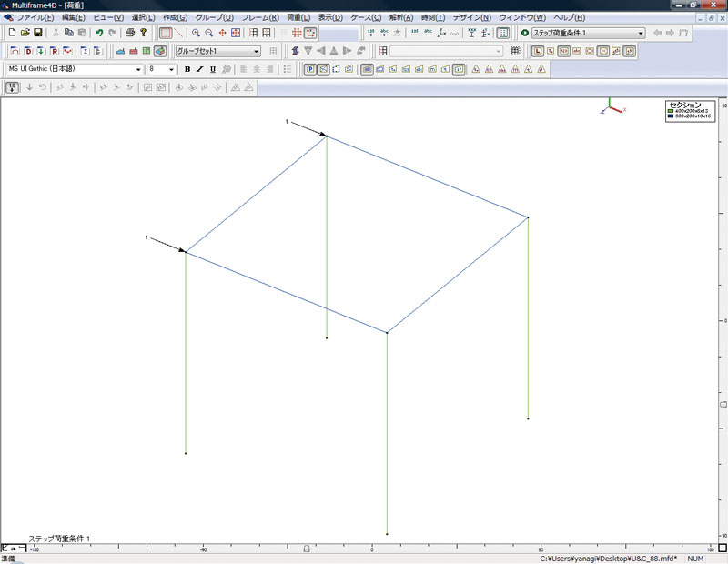This screenshot has width=728, height=564.
Task: Zoom in with the magnifier plus icon
Action: pos(196,33)
